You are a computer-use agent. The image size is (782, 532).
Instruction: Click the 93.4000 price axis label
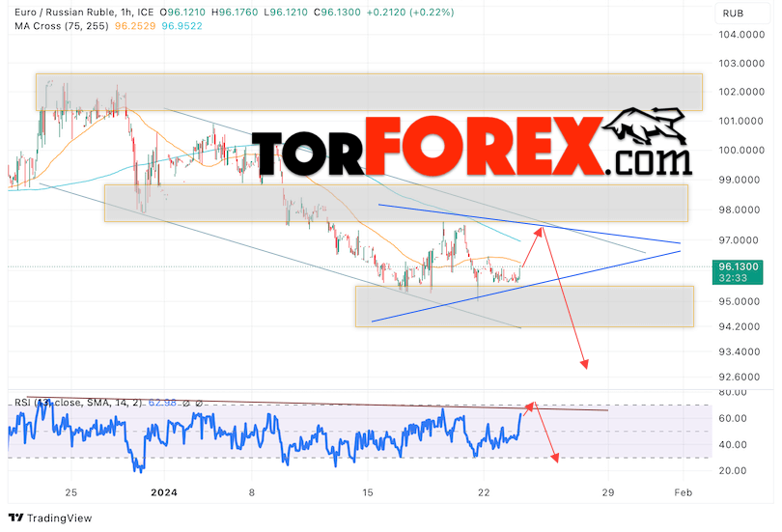[741, 352]
